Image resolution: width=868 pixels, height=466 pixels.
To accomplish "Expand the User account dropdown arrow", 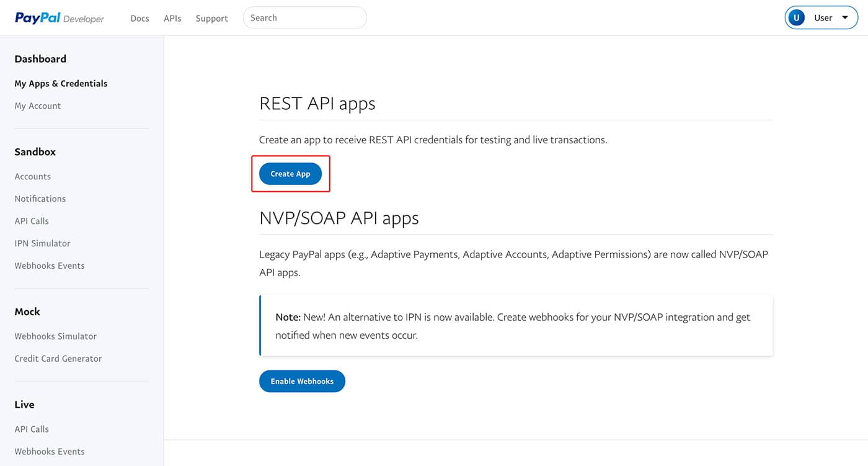I will coord(845,18).
